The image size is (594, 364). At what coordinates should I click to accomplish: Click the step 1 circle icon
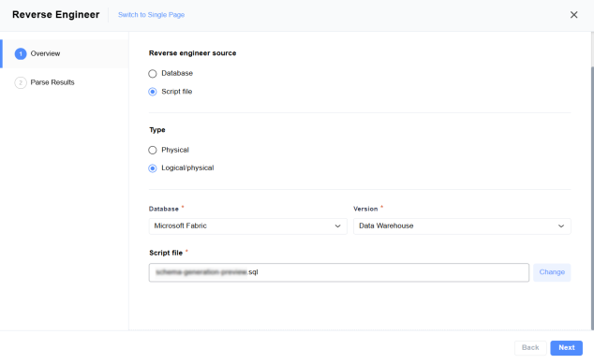tap(21, 53)
